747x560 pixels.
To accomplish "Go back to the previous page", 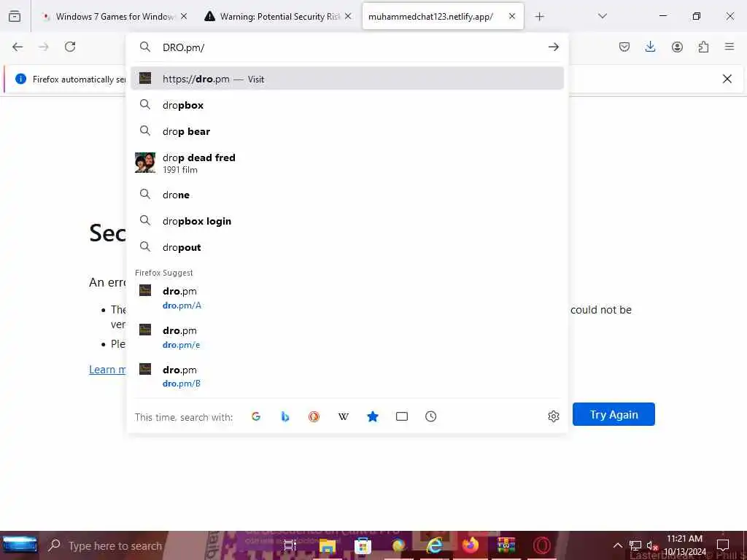I will 18,47.
